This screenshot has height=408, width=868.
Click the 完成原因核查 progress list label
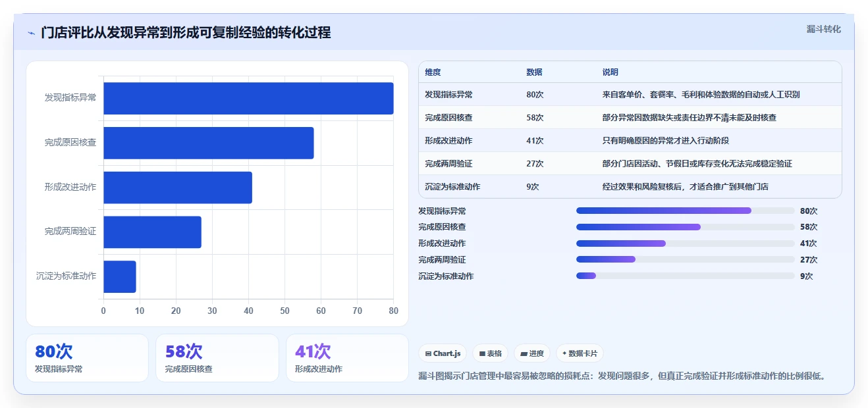(442, 227)
